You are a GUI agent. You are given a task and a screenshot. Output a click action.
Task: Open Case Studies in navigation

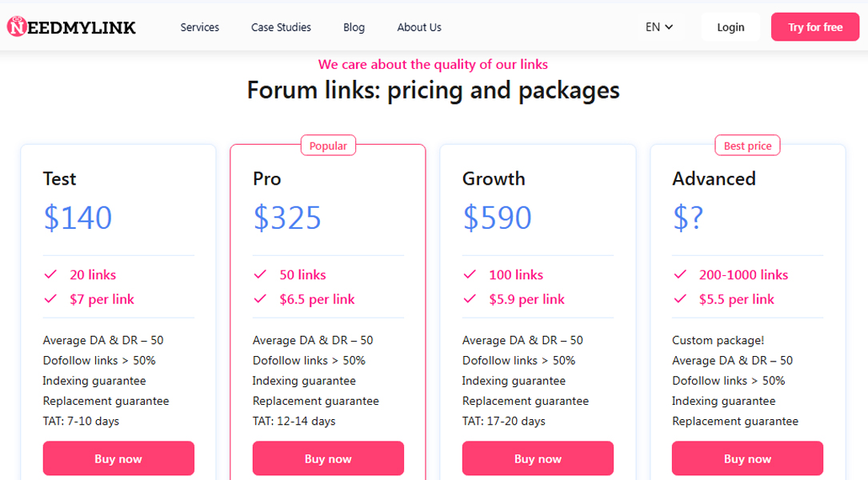click(x=281, y=27)
